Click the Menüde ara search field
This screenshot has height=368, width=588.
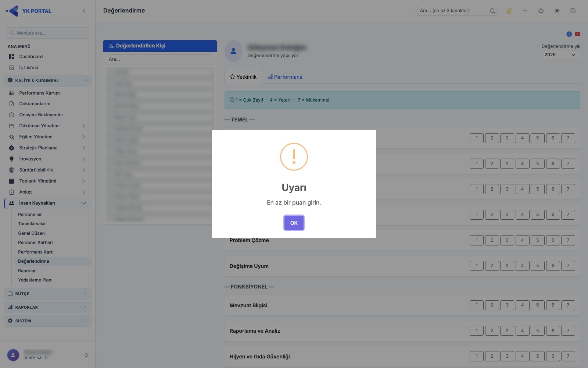[48, 33]
